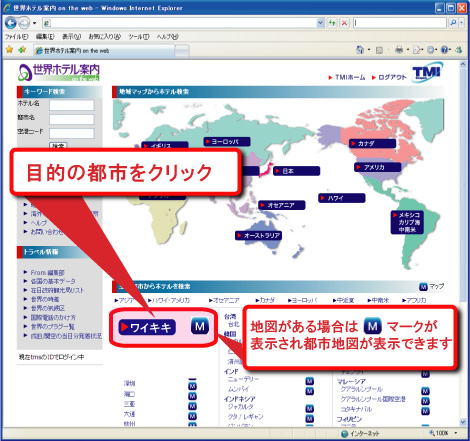Open the recent pages dropdown arrow
470x441 pixels.
34,23
